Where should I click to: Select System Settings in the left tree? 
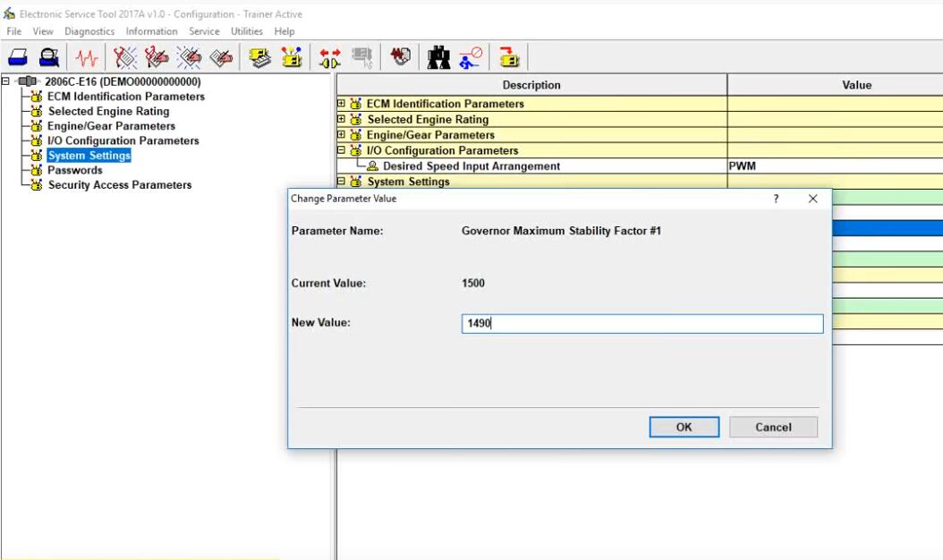(x=89, y=155)
